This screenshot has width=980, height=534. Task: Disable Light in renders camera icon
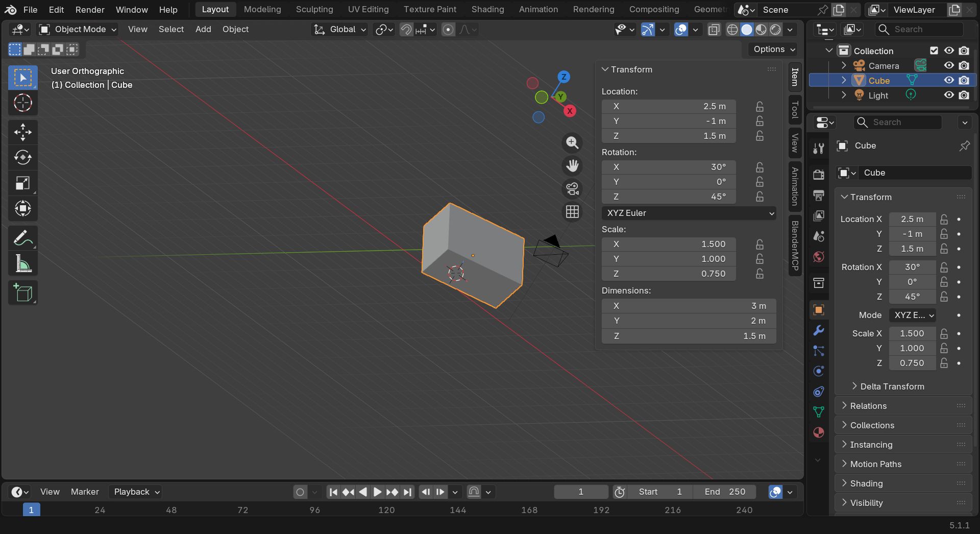coord(964,95)
